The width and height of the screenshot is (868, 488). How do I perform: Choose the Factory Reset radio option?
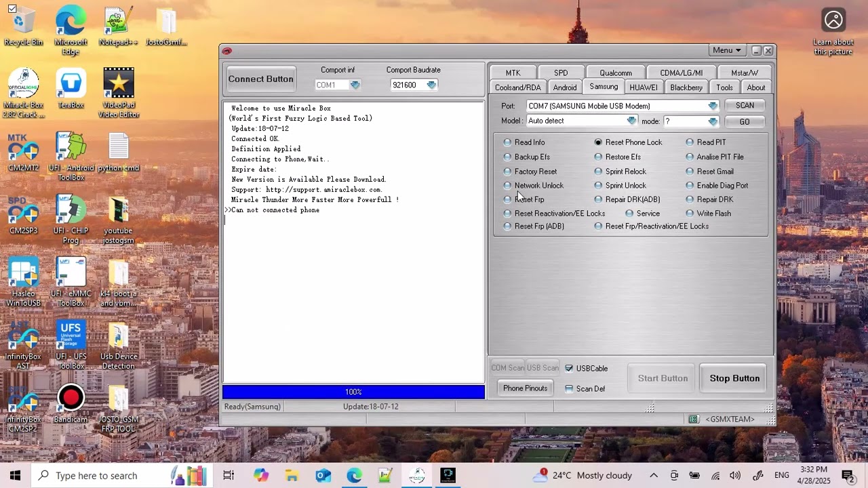click(x=530, y=171)
